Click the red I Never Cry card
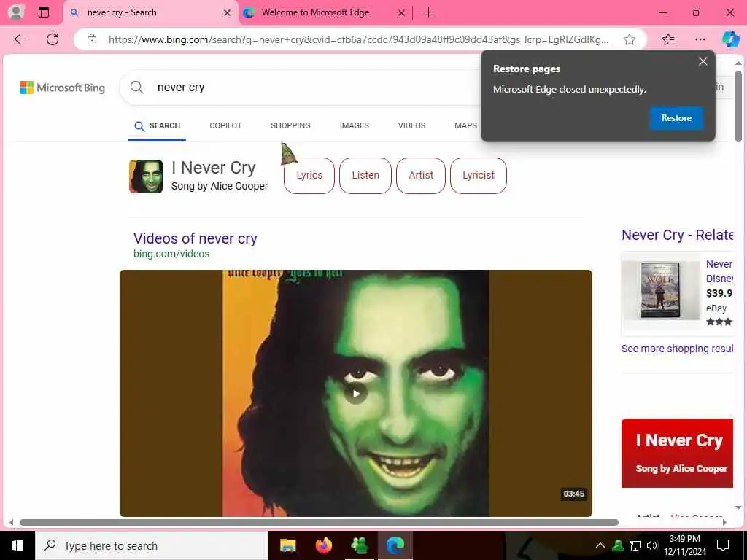 (677, 453)
